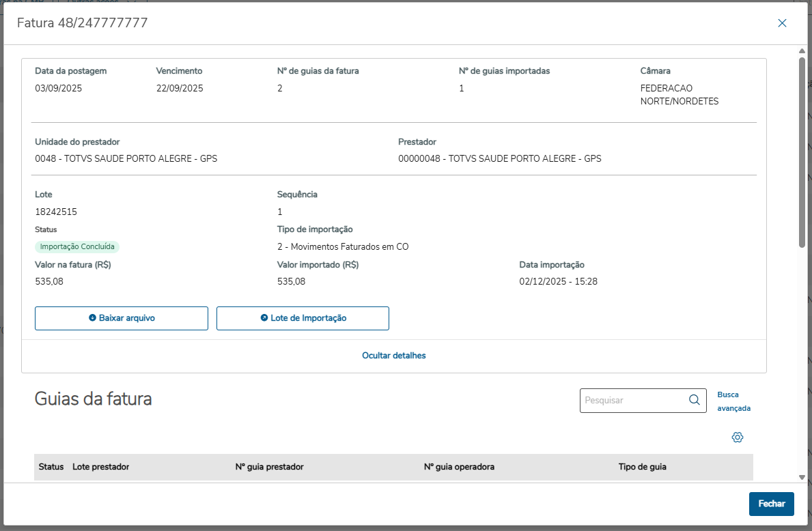
Task: Open Lote de Importação
Action: [x=303, y=318]
